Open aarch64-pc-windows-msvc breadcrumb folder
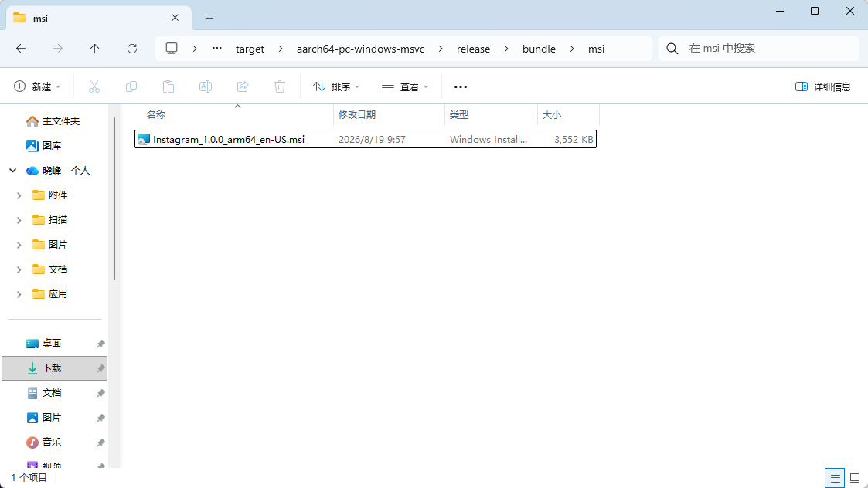This screenshot has width=868, height=488. (x=360, y=49)
